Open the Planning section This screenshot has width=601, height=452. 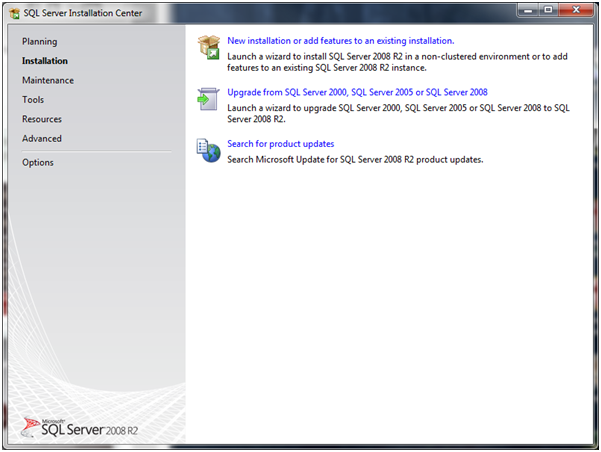[x=39, y=41]
